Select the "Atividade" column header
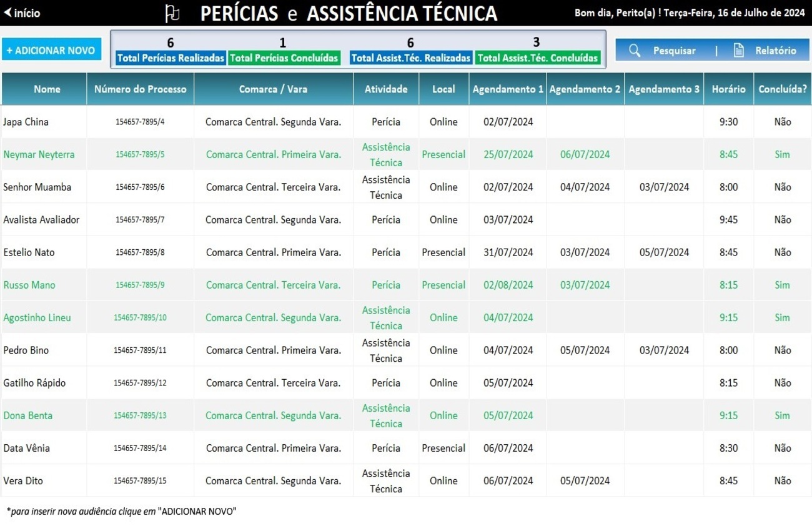 pyautogui.click(x=386, y=89)
